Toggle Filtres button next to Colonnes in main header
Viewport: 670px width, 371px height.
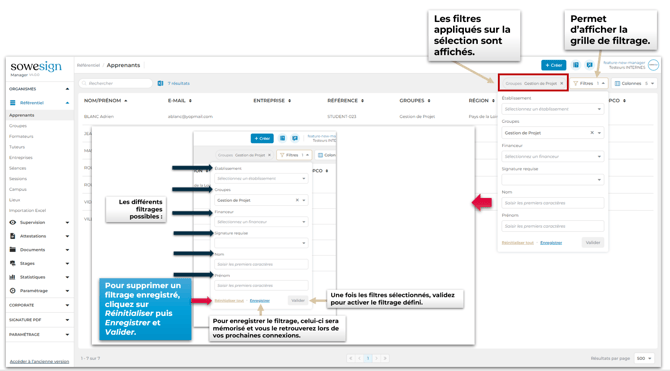pos(589,83)
